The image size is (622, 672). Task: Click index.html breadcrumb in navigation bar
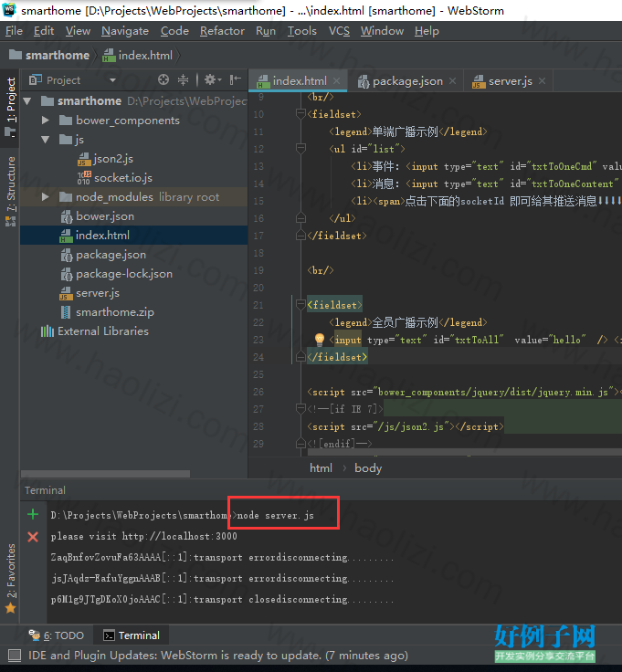[137, 56]
